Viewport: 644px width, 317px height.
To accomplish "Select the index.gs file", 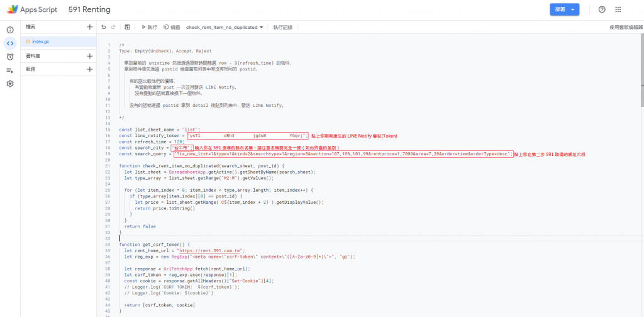I will (58, 42).
